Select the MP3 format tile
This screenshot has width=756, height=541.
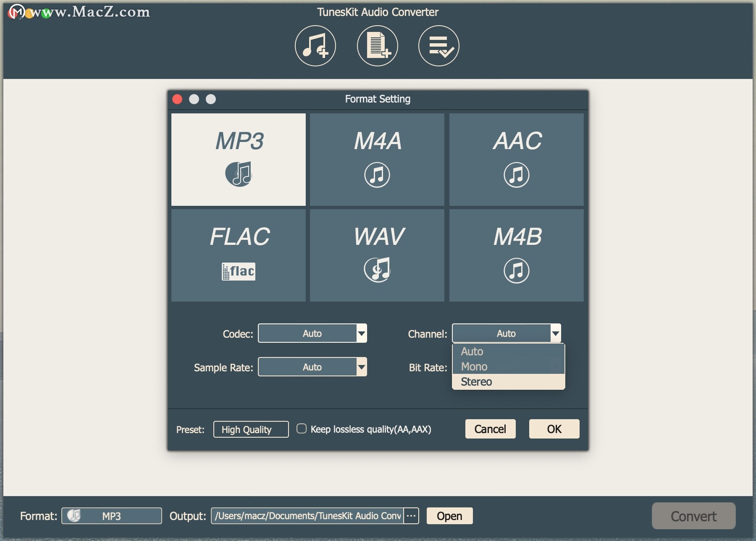[239, 160]
